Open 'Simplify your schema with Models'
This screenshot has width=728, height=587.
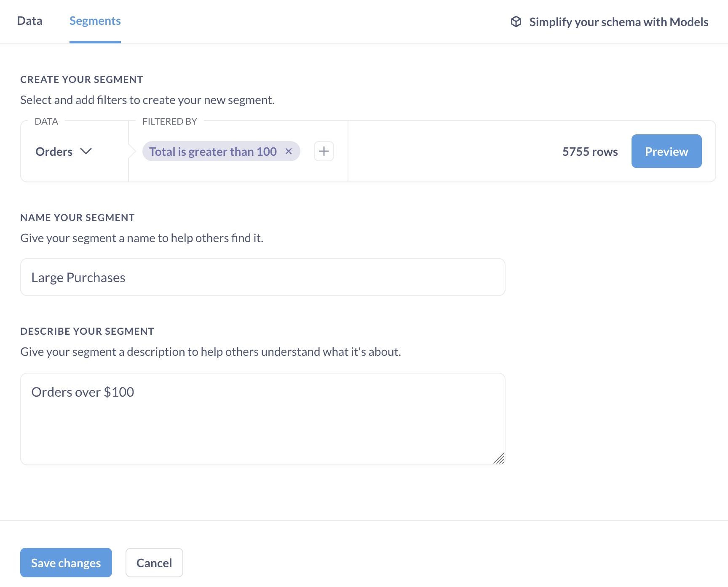618,21
